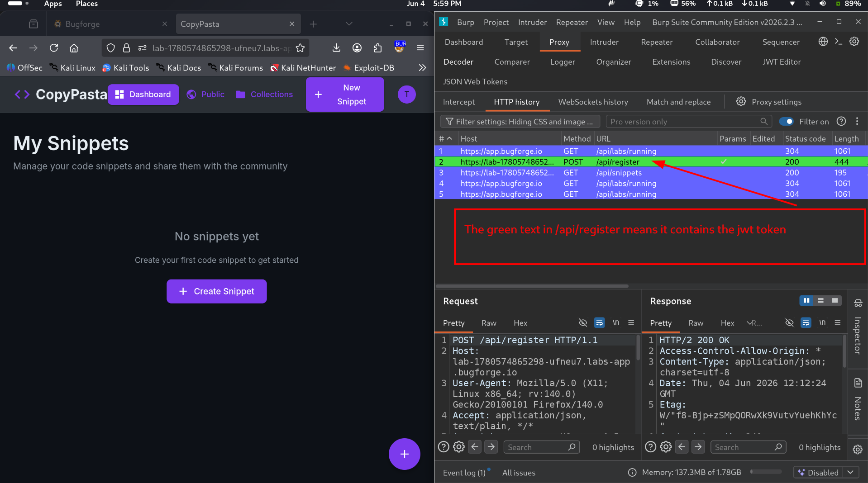Reload the CopyPasta page in Firefox
Image resolution: width=868 pixels, height=483 pixels.
click(54, 48)
